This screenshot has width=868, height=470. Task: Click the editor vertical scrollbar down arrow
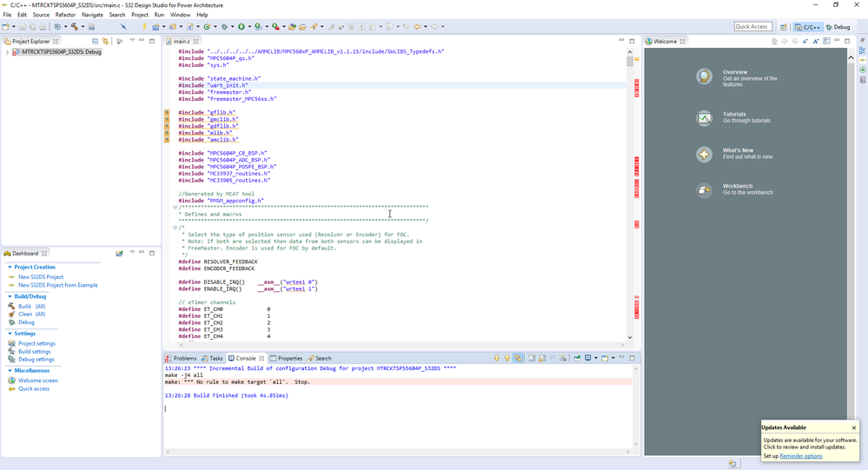click(630, 337)
